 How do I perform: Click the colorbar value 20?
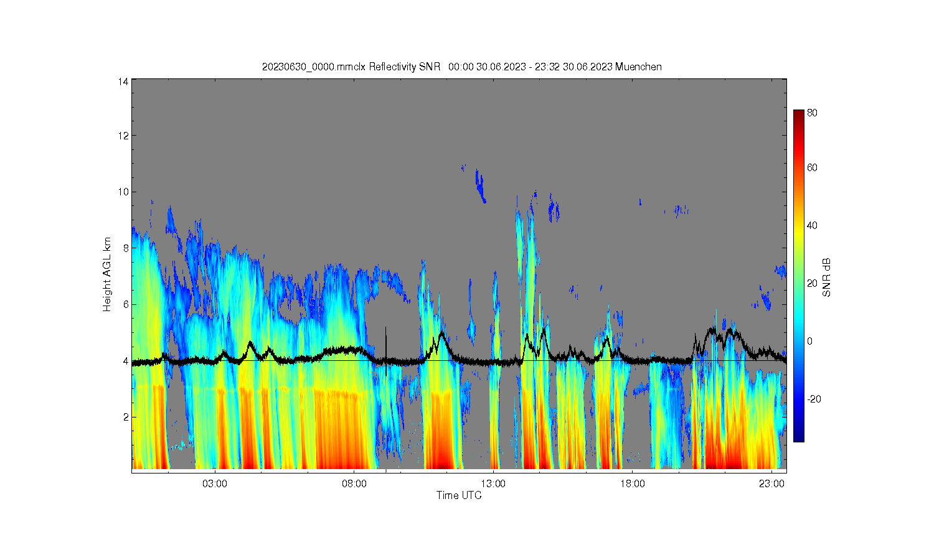point(813,283)
